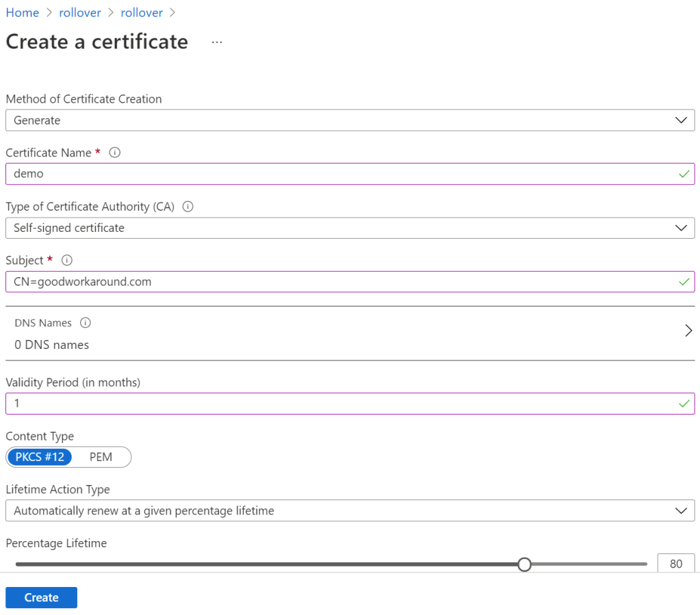700x615 pixels.
Task: Click the Subject field info icon
Action: point(67,260)
